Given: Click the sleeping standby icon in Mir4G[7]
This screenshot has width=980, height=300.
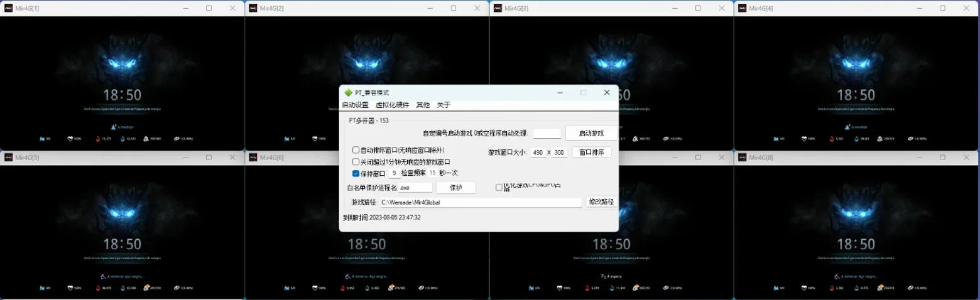Looking at the screenshot, I should pos(604,276).
